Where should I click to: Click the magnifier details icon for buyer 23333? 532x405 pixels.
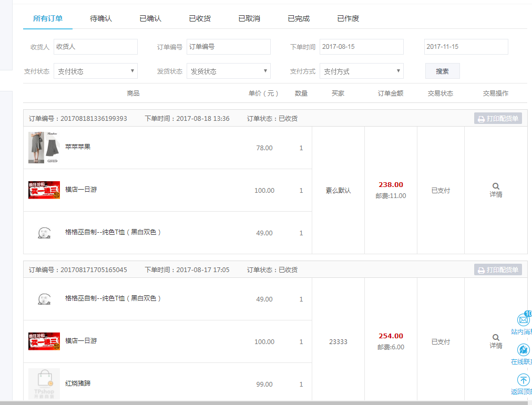coord(496,338)
